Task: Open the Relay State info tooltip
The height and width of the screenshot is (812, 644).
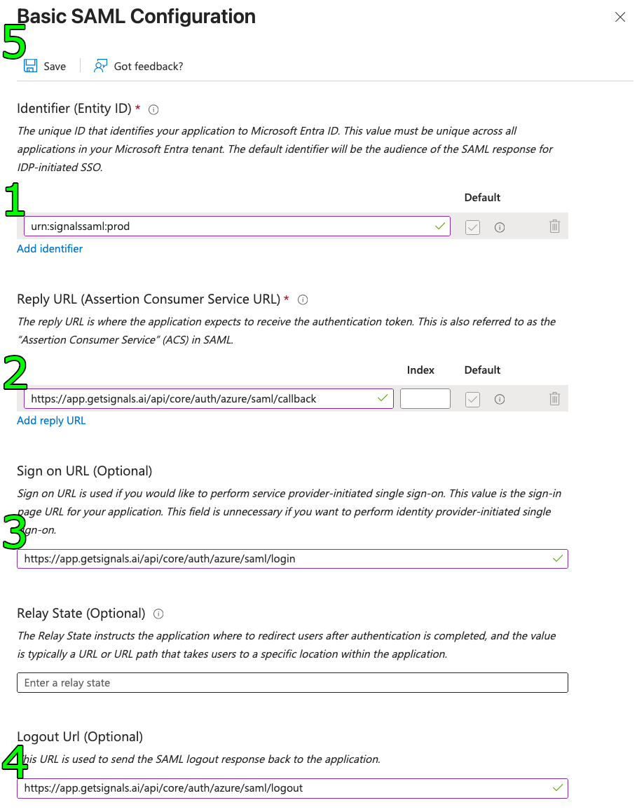Action: click(x=158, y=614)
